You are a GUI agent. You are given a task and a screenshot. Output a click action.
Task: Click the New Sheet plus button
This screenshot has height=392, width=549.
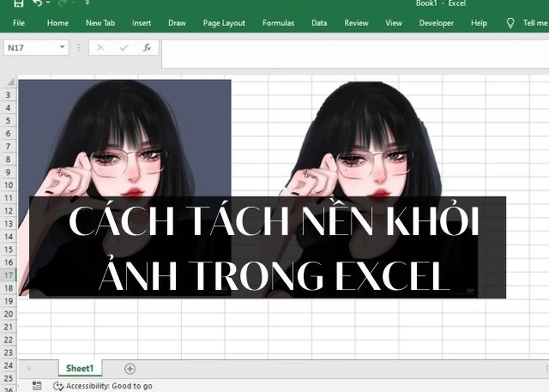click(130, 369)
